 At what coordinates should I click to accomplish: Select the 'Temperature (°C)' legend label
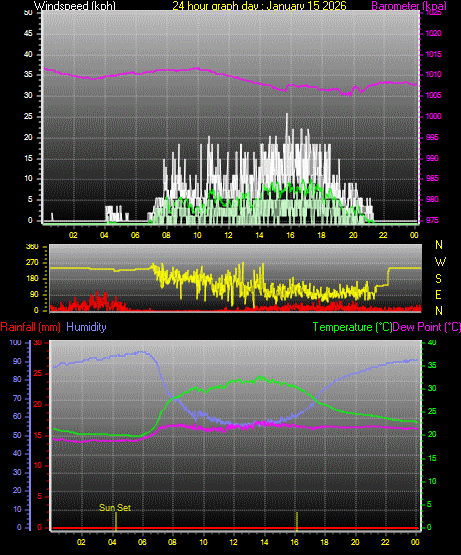(x=353, y=327)
